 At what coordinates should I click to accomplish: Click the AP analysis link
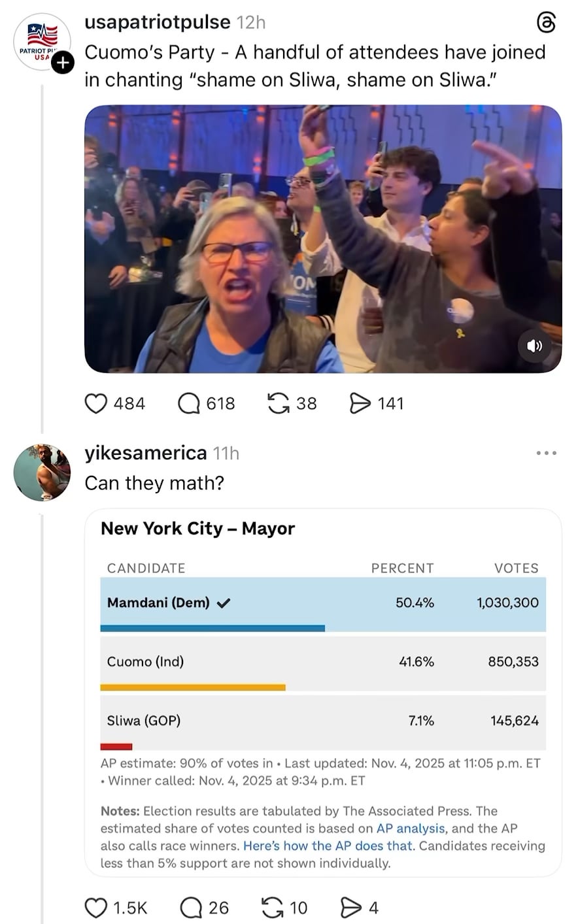coord(411,828)
